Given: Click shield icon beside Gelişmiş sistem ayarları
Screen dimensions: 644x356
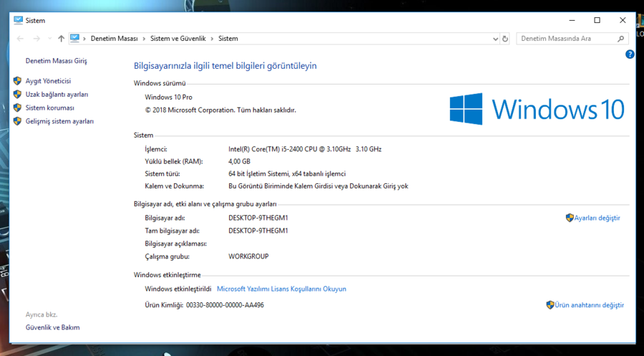Looking at the screenshot, I should click(x=17, y=121).
